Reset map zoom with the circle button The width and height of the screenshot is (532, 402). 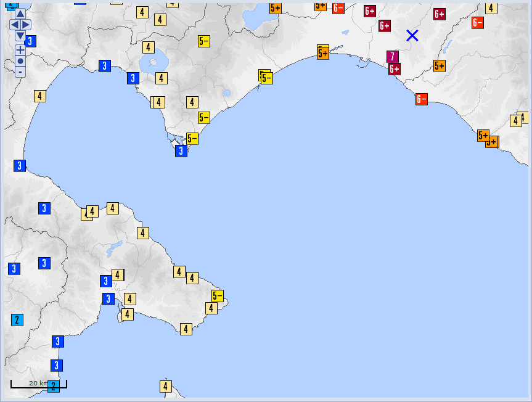pyautogui.click(x=20, y=61)
